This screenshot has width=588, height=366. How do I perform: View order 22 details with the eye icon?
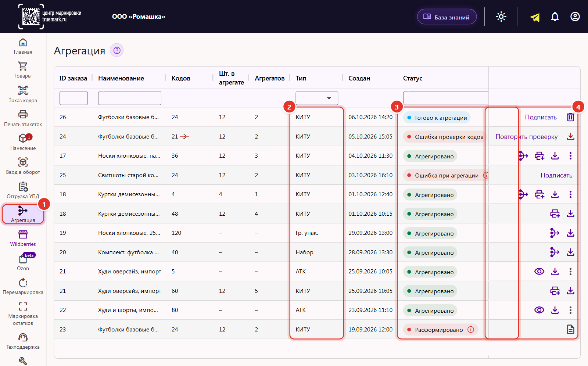click(539, 310)
